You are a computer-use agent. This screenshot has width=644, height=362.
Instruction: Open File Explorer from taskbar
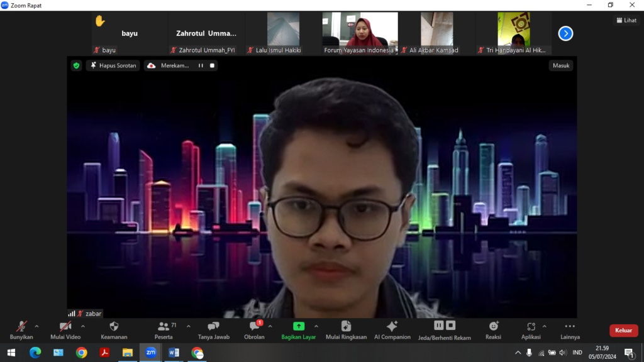click(x=127, y=353)
